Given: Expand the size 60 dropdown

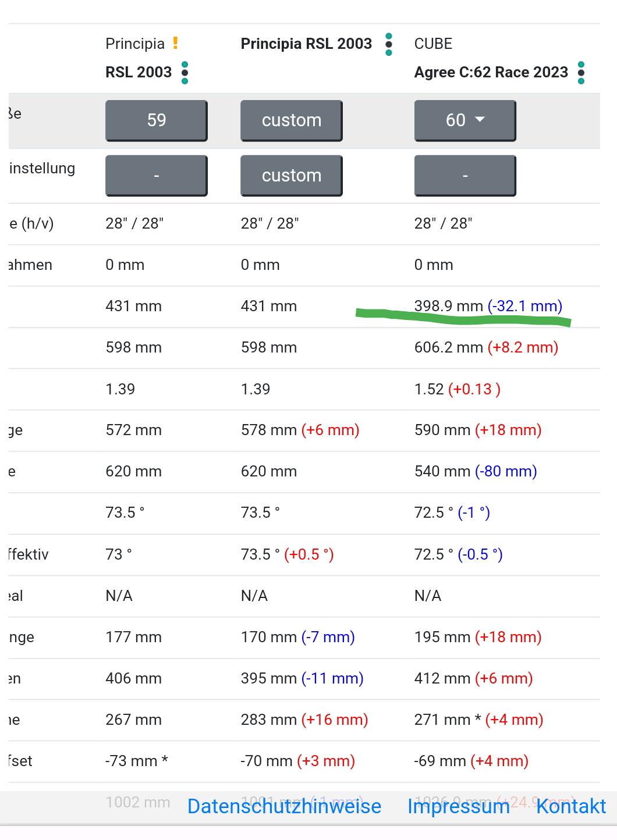Looking at the screenshot, I should 464,120.
